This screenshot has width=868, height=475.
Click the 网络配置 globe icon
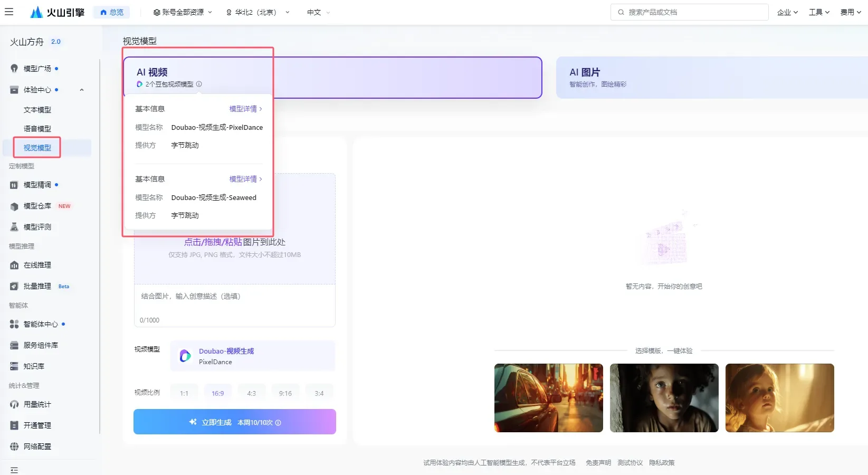[14, 446]
